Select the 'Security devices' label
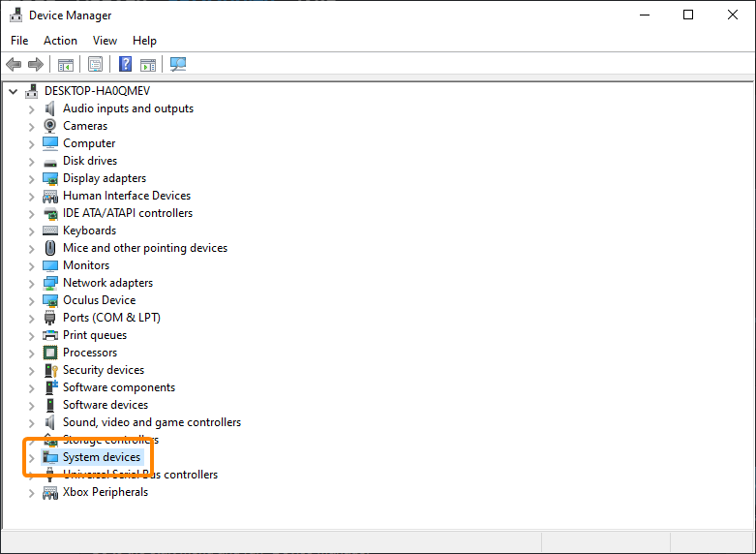Image resolution: width=756 pixels, height=554 pixels. (104, 370)
